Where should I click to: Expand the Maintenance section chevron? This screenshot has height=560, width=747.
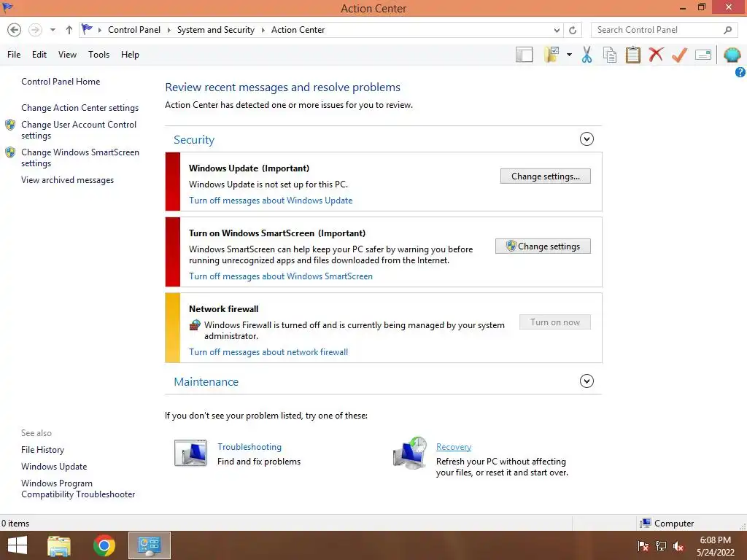click(x=587, y=381)
